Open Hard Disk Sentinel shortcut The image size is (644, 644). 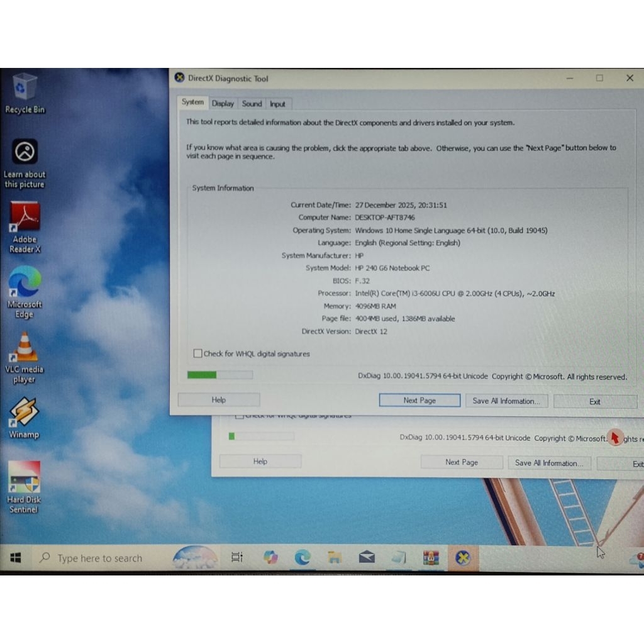pyautogui.click(x=25, y=477)
